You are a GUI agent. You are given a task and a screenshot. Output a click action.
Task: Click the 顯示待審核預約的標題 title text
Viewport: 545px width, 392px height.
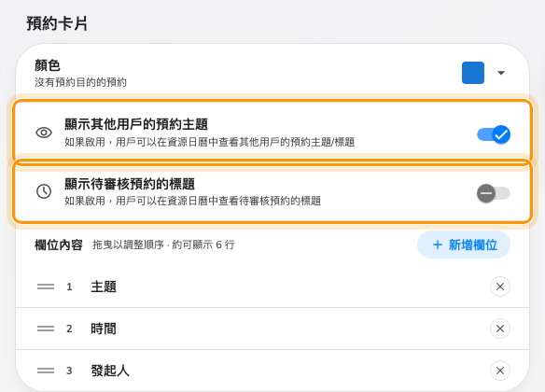[x=130, y=184]
